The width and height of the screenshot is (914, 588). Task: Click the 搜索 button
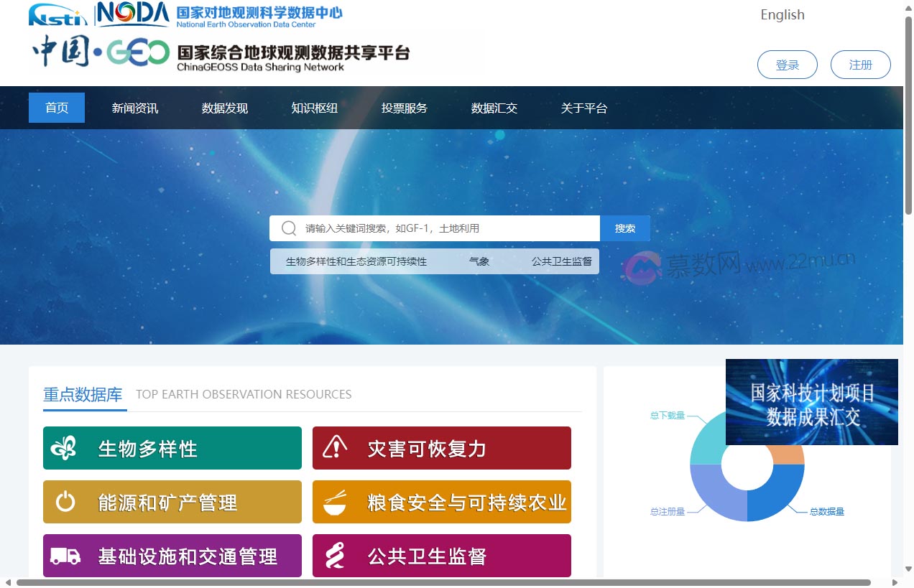(624, 228)
